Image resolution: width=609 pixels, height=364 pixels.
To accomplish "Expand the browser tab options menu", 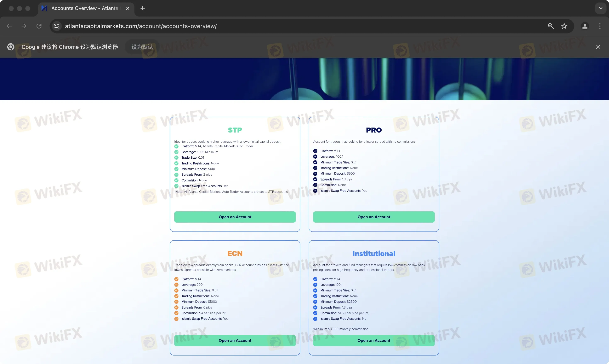I will coord(600,8).
